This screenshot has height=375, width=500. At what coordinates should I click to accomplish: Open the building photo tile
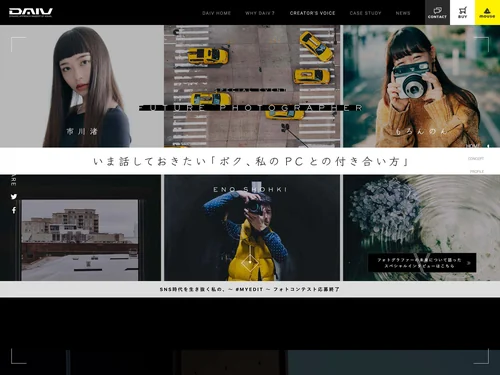pyautogui.click(x=80, y=228)
